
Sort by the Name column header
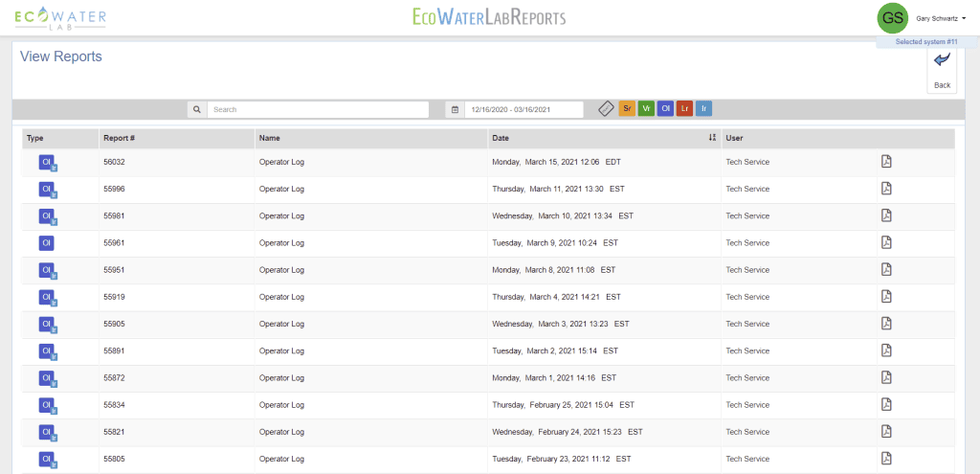(371, 138)
